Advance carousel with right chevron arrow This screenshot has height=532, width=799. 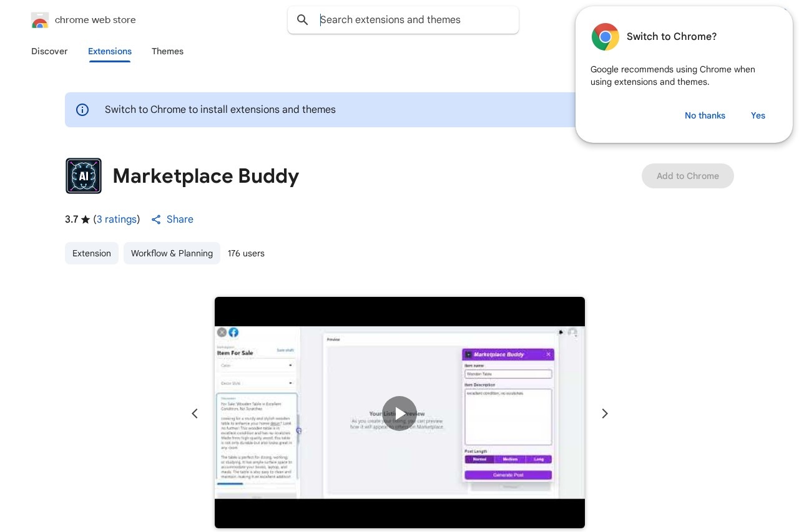(x=604, y=414)
